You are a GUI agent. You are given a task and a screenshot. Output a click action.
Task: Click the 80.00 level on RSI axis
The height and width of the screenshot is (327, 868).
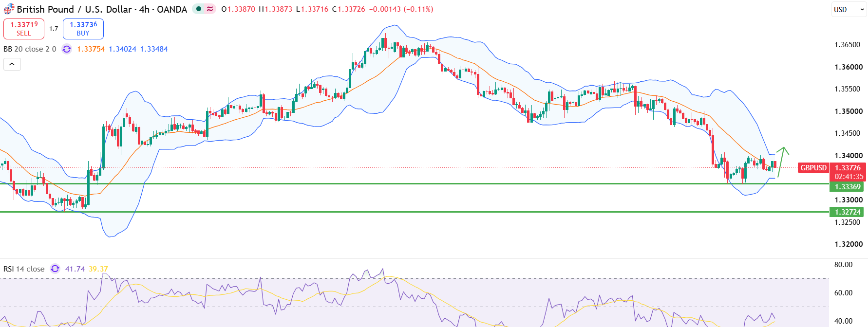pyautogui.click(x=844, y=264)
